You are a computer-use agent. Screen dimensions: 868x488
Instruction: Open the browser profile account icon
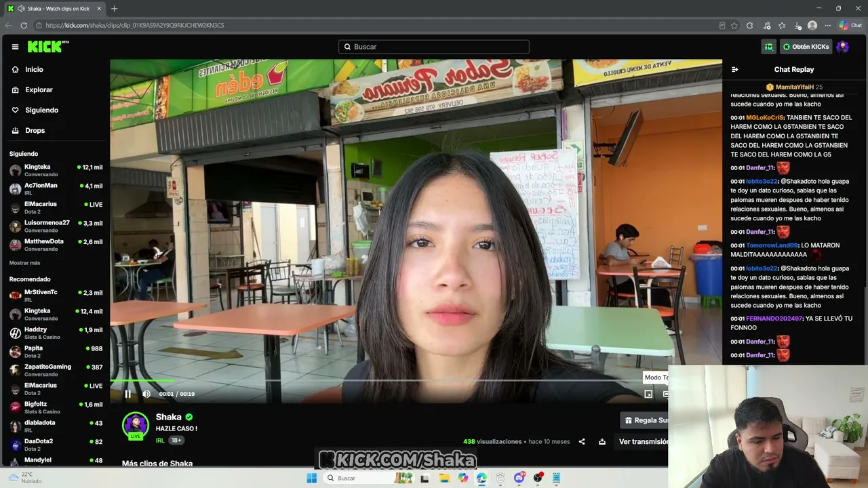812,26
